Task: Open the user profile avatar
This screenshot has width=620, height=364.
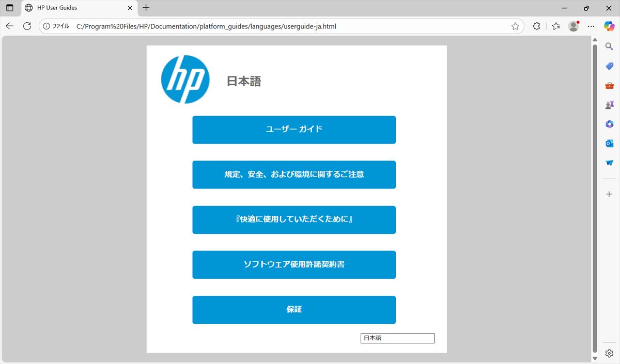Action: click(x=573, y=26)
